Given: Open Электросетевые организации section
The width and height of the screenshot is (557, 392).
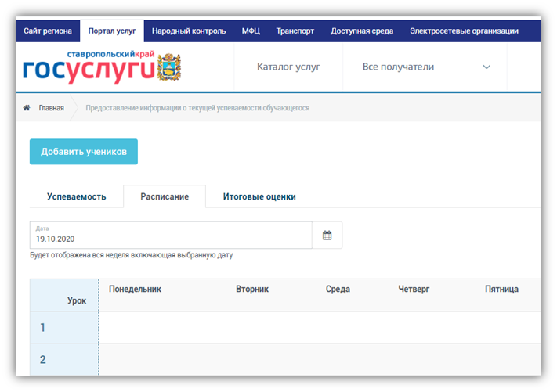Looking at the screenshot, I should pos(464,31).
